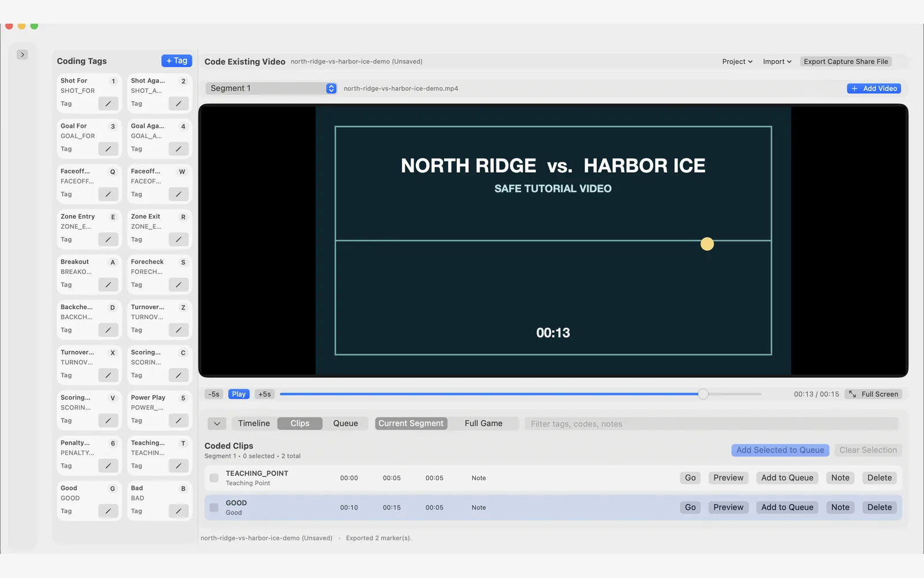
Task: Select the GOOD clip checkbox
Action: pos(214,507)
